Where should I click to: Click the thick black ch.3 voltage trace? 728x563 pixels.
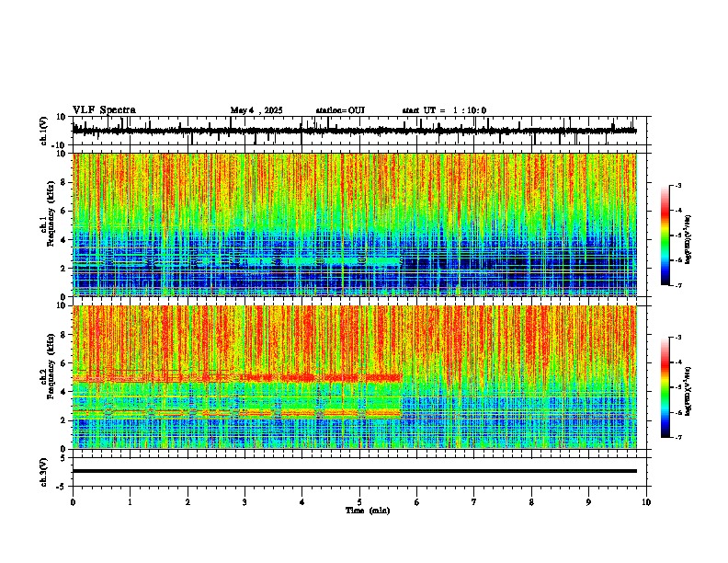[355, 471]
